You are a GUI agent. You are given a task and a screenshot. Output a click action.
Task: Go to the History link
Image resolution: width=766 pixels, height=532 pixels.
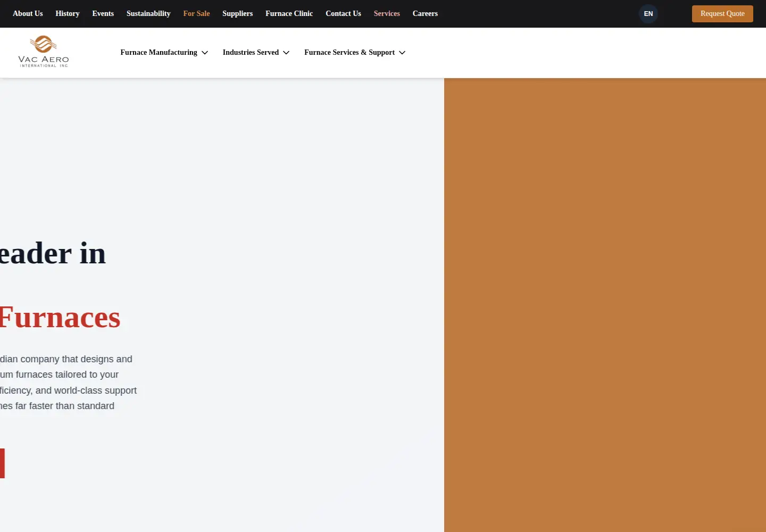(68, 14)
